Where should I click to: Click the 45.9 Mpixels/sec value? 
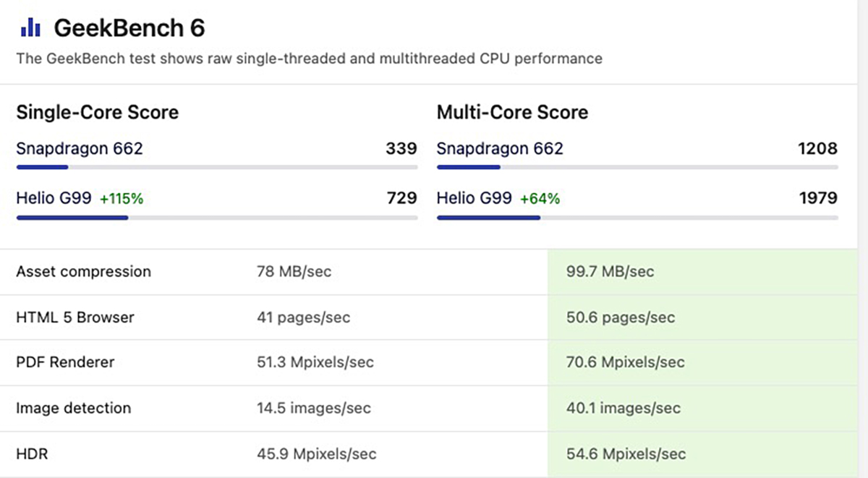point(317,454)
